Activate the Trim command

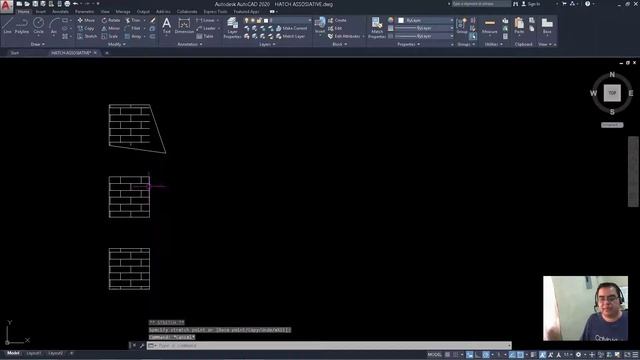tap(133, 20)
